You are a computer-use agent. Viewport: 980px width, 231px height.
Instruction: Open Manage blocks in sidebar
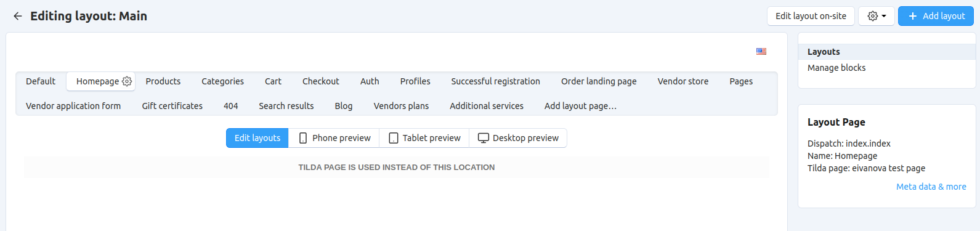point(836,68)
